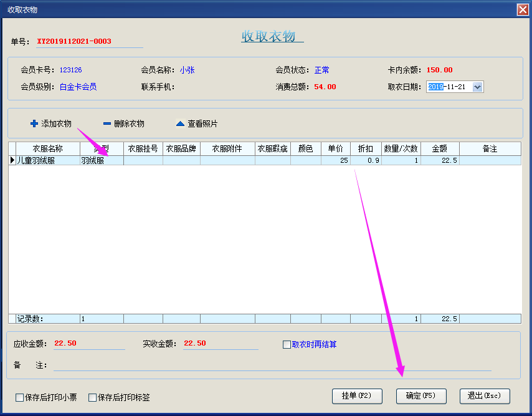
Task: Close the 收取衣物 window
Action: coord(523,9)
